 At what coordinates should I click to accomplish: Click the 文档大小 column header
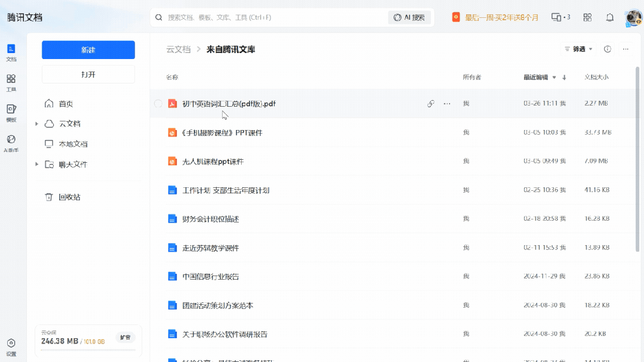tap(596, 77)
